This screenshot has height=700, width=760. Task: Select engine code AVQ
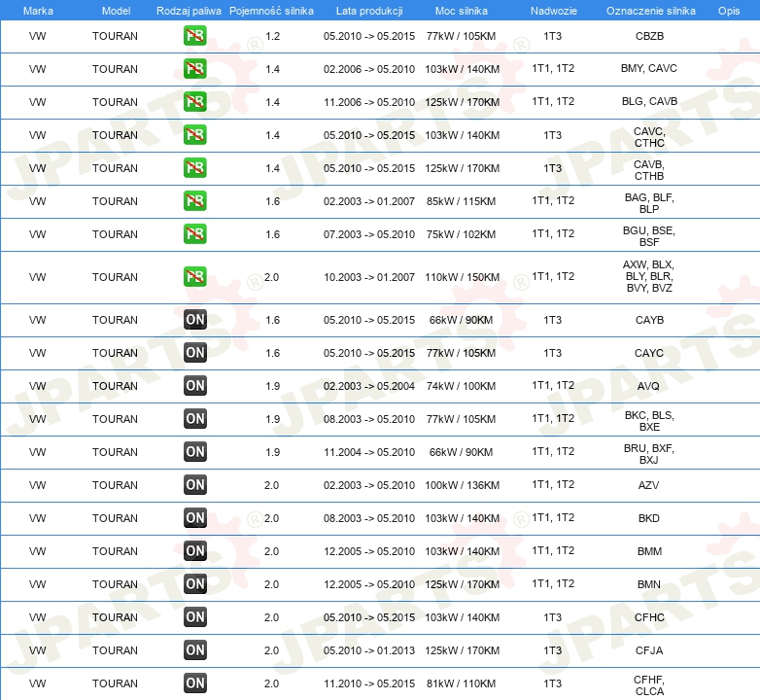[x=648, y=386]
